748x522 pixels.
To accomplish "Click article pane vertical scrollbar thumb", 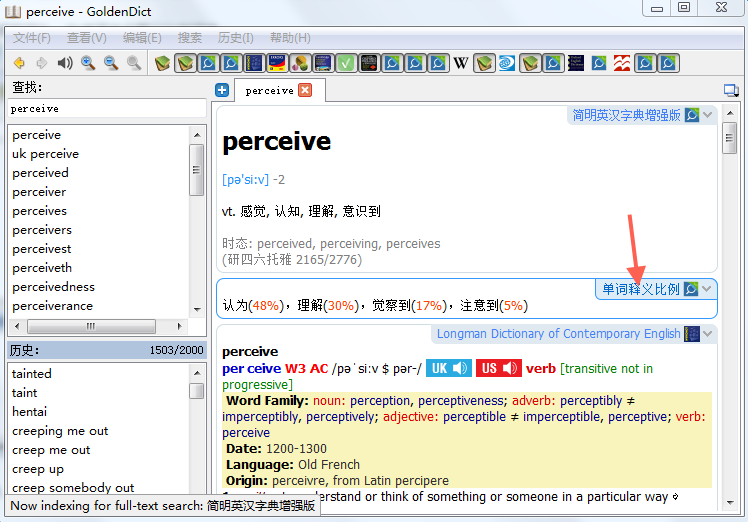I will tap(729, 138).
